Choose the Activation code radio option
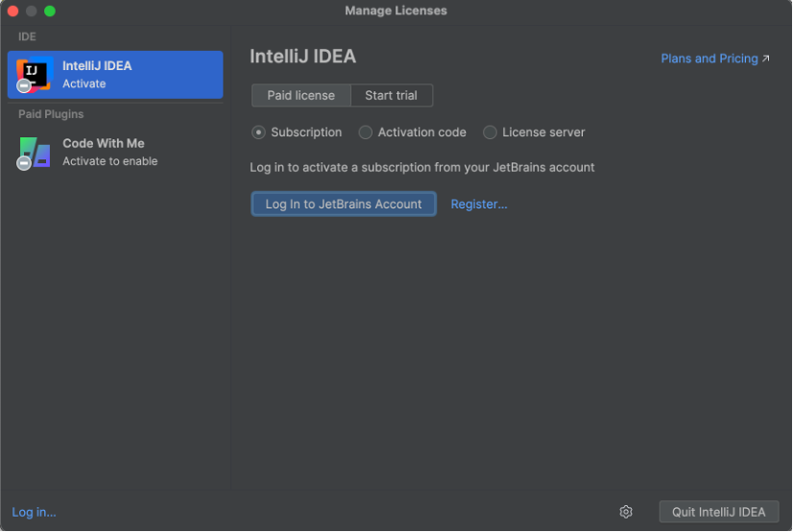 (x=365, y=133)
